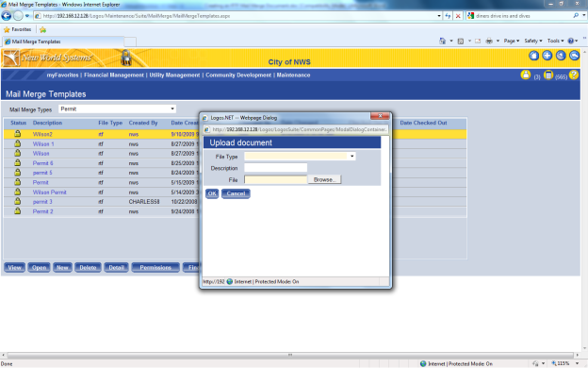588x368 pixels.
Task: Open the Maintenance menu
Action: click(x=293, y=75)
